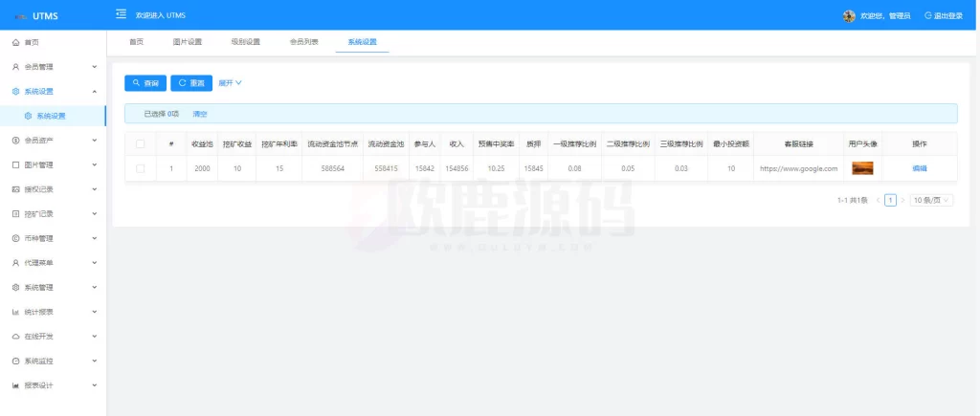
Task: Click the gear icon of the highlighted 系统设置 submenu item
Action: coord(28,116)
